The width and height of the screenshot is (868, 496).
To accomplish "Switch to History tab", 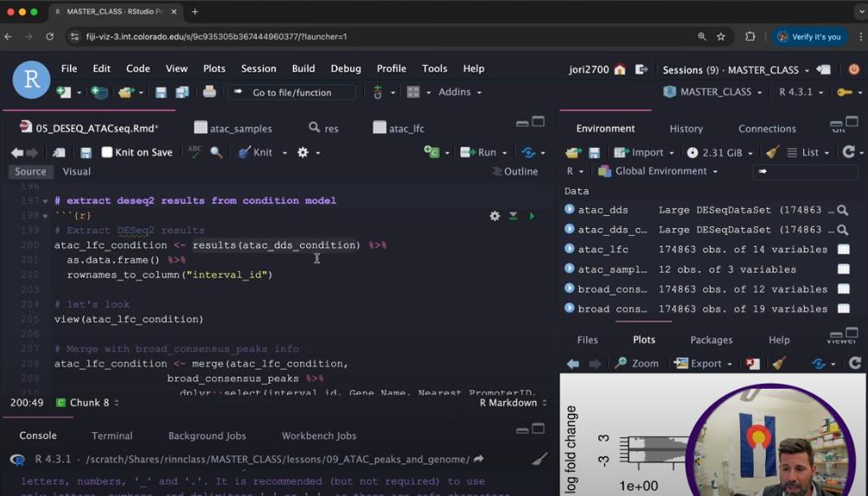I will click(686, 129).
